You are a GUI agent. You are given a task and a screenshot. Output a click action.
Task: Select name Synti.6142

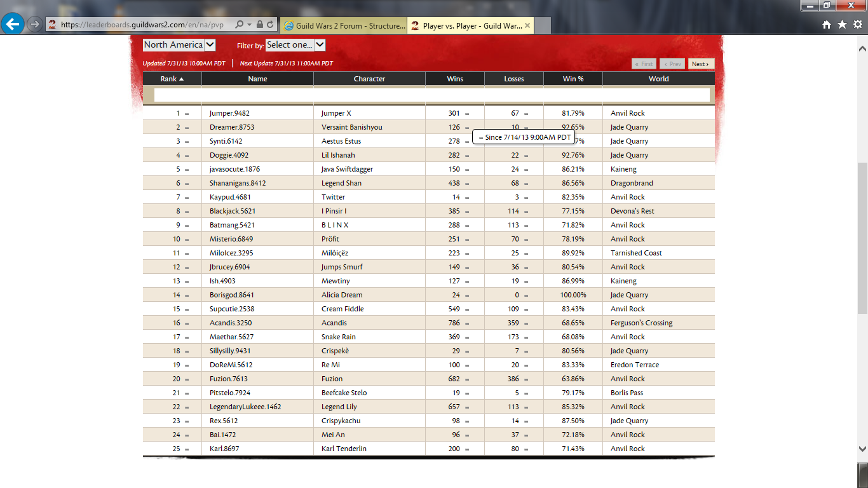226,141
